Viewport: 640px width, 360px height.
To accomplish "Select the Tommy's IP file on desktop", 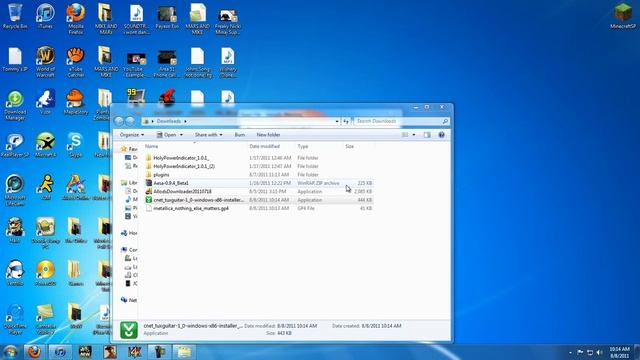I will coord(15,59).
